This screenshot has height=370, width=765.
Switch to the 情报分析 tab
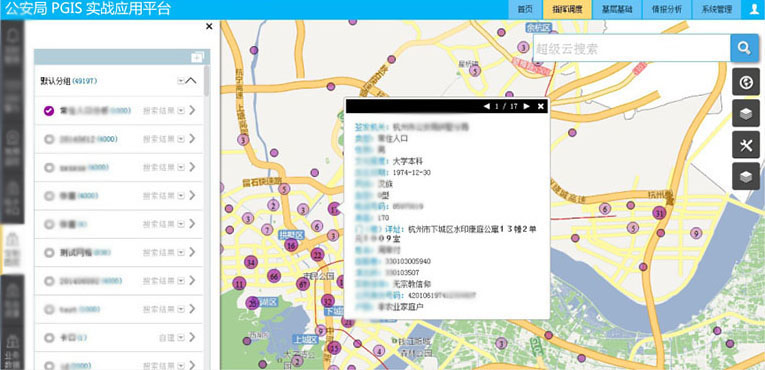click(665, 10)
